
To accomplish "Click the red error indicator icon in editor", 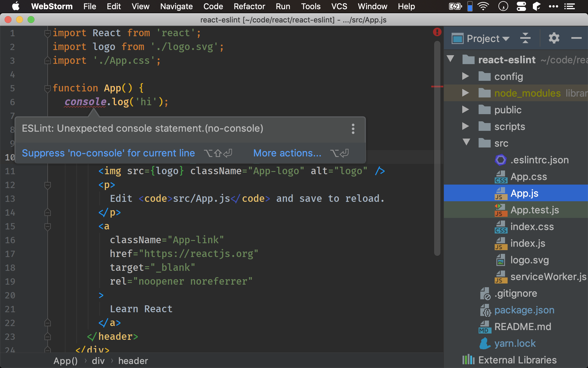I will (x=437, y=32).
